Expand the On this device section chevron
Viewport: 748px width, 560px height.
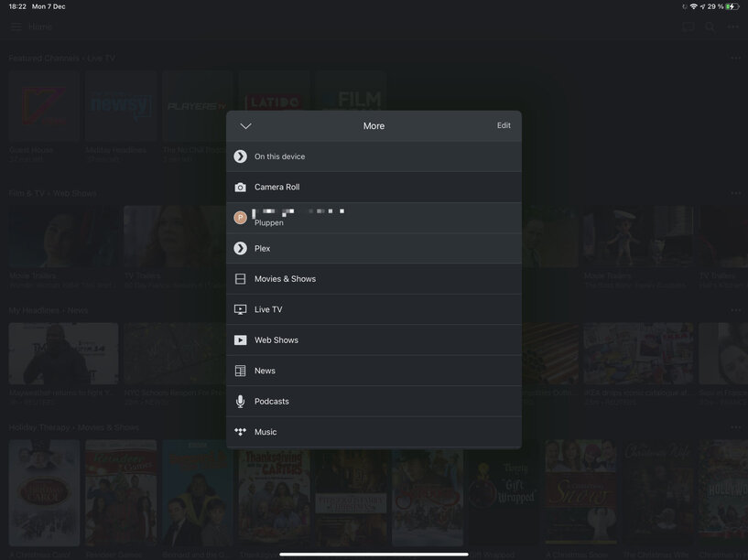point(241,156)
